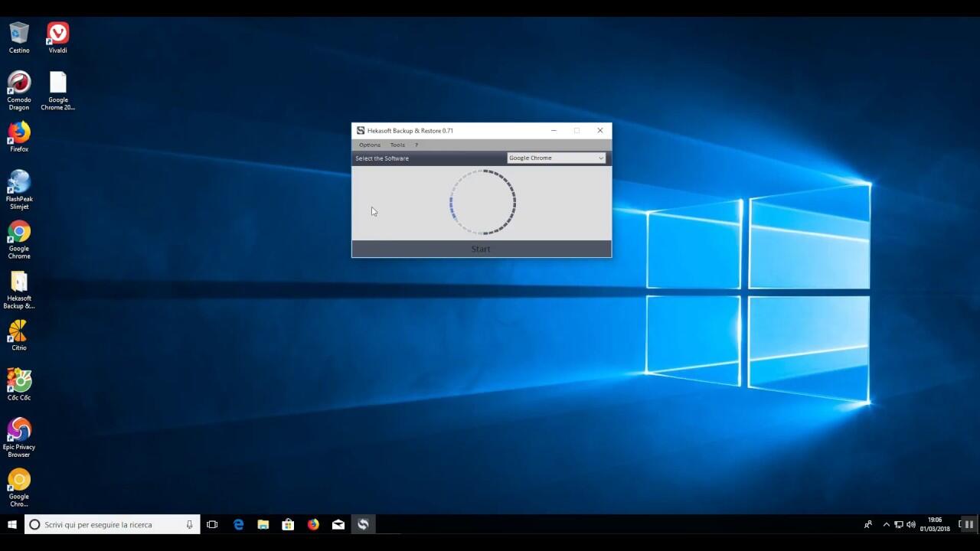Minimize the Hekasoft Backup & Restore window
The width and height of the screenshot is (980, 551).
click(x=554, y=130)
